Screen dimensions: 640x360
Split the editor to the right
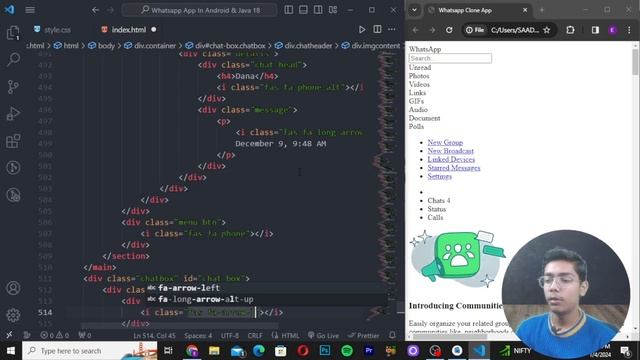(x=377, y=29)
